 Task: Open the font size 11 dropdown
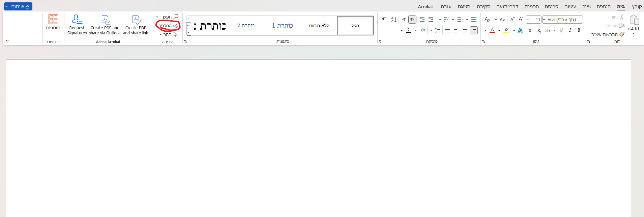pyautogui.click(x=528, y=20)
